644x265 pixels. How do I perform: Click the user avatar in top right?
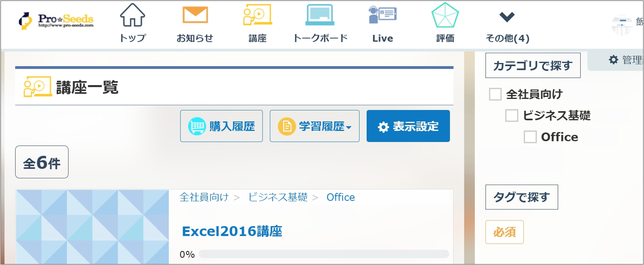(622, 25)
